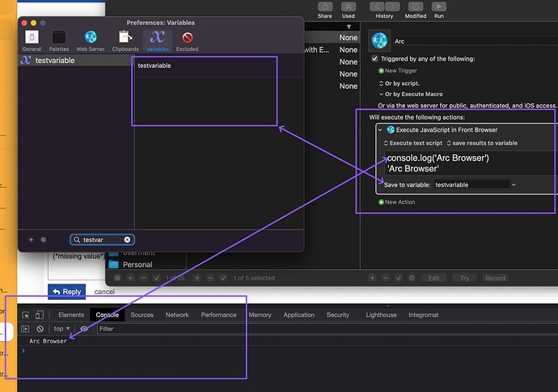Click the Arc macro globe icon
558x392 pixels.
coord(379,40)
